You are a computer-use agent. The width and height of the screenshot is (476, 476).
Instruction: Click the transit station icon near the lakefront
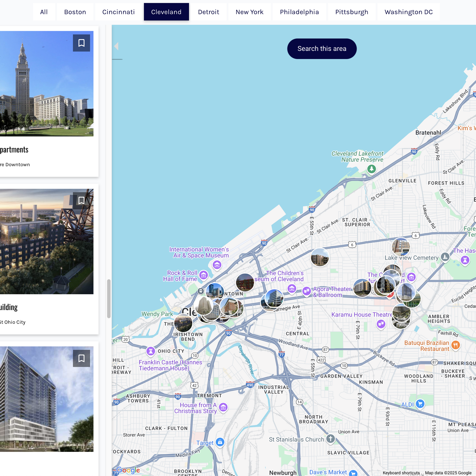point(201,291)
